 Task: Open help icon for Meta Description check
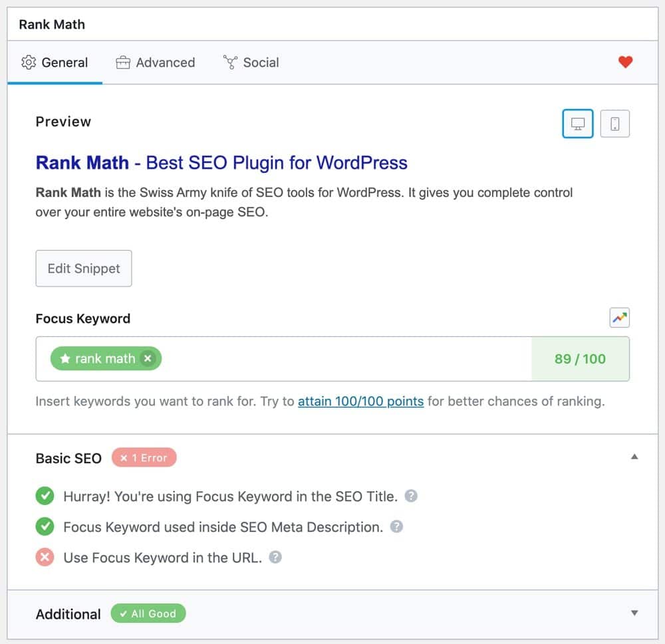[x=396, y=526]
